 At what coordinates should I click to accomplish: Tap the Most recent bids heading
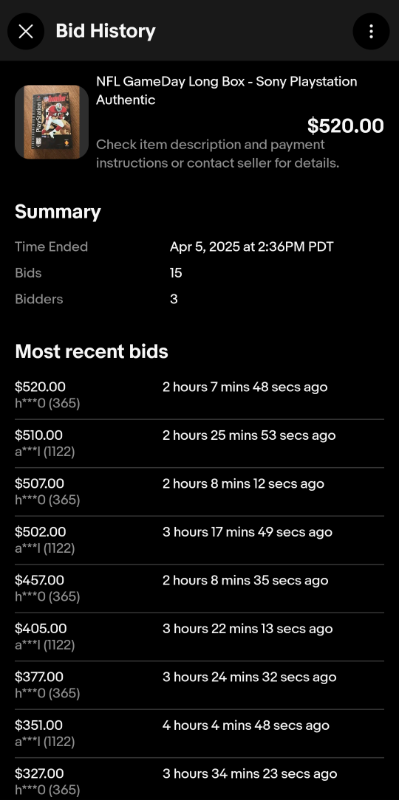coord(91,352)
